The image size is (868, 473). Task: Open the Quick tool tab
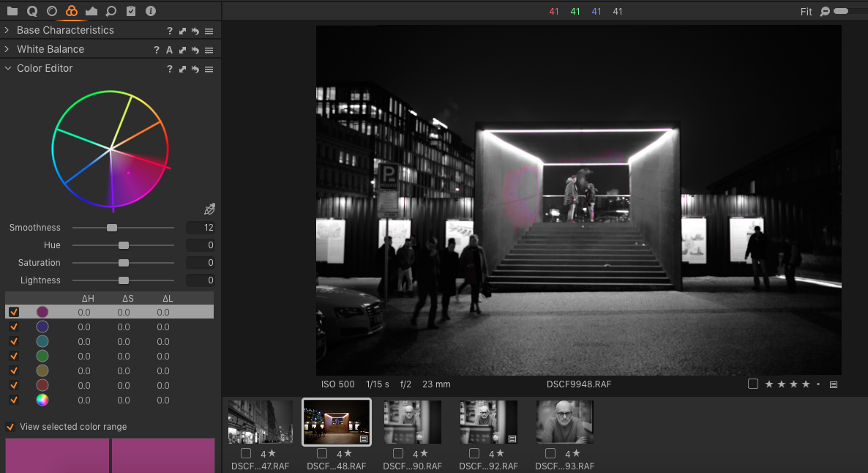point(31,11)
